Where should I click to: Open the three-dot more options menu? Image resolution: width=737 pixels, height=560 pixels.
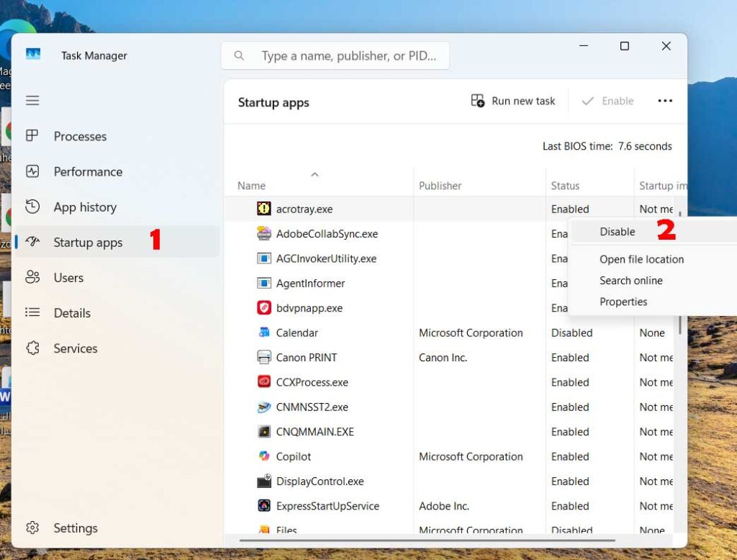point(665,101)
